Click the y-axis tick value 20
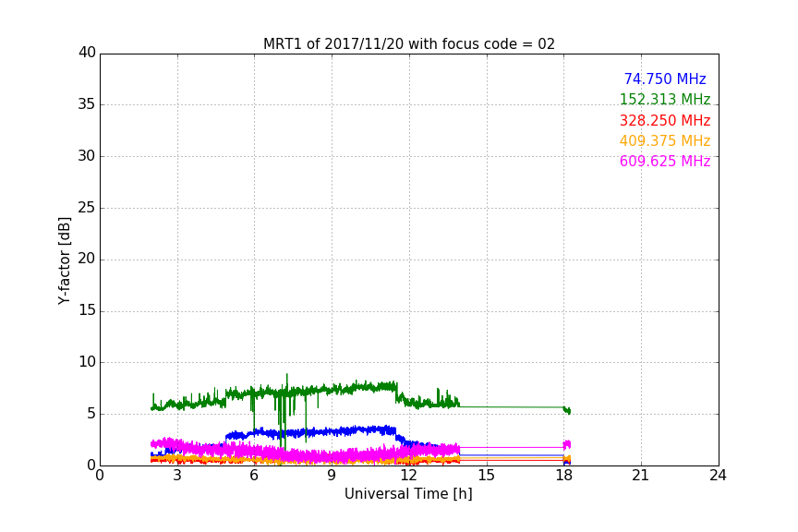Image resolution: width=798 pixels, height=532 pixels. pyautogui.click(x=87, y=260)
